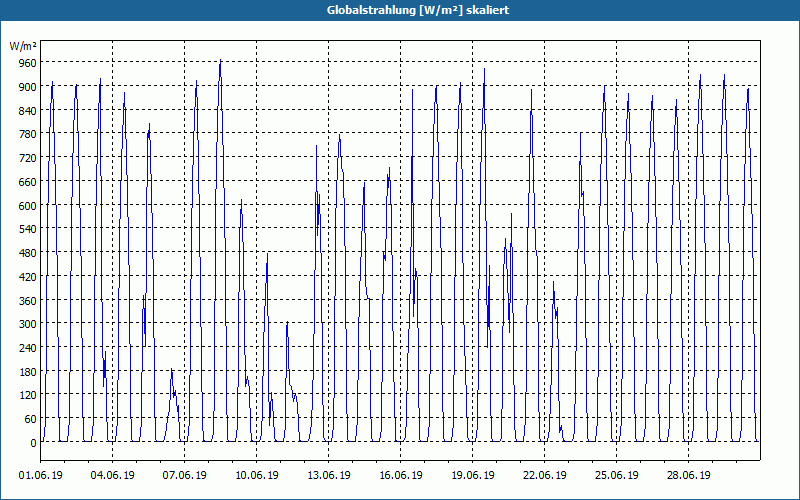Click the 900 y-axis label
This screenshot has height=500, width=800.
(28, 87)
